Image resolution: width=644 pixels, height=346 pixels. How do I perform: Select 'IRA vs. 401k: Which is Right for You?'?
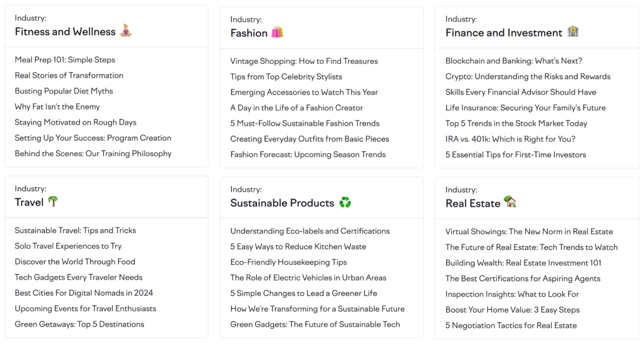pyautogui.click(x=510, y=139)
